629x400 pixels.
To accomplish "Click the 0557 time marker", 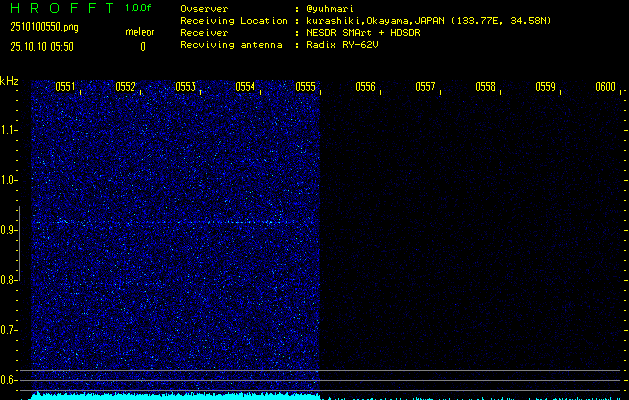I will pyautogui.click(x=425, y=87).
